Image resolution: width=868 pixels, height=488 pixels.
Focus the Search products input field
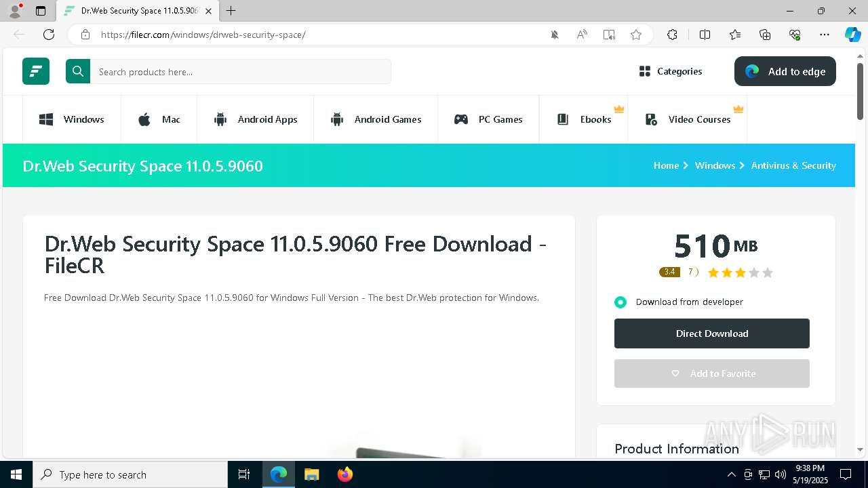click(241, 71)
